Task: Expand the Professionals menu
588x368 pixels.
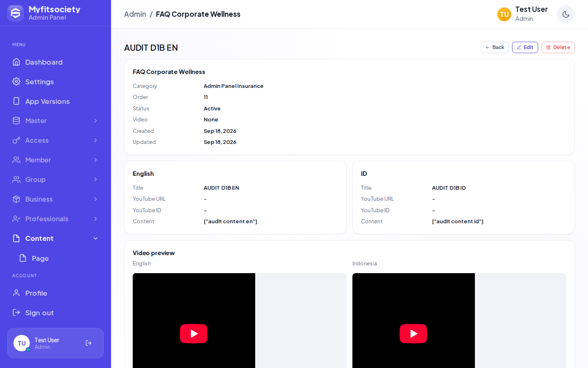Action: click(56, 219)
